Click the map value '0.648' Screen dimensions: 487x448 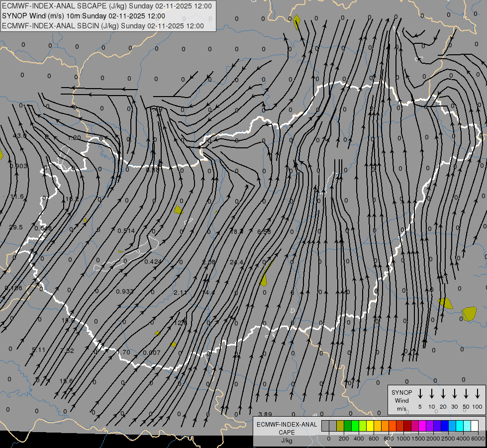(43, 228)
